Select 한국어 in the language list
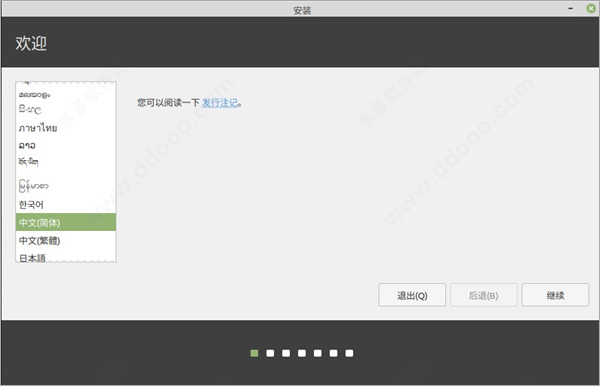600x386 pixels. [66, 205]
